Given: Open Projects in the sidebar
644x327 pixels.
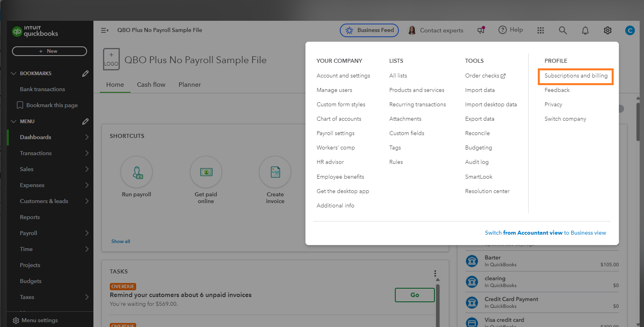Looking at the screenshot, I should tap(30, 265).
